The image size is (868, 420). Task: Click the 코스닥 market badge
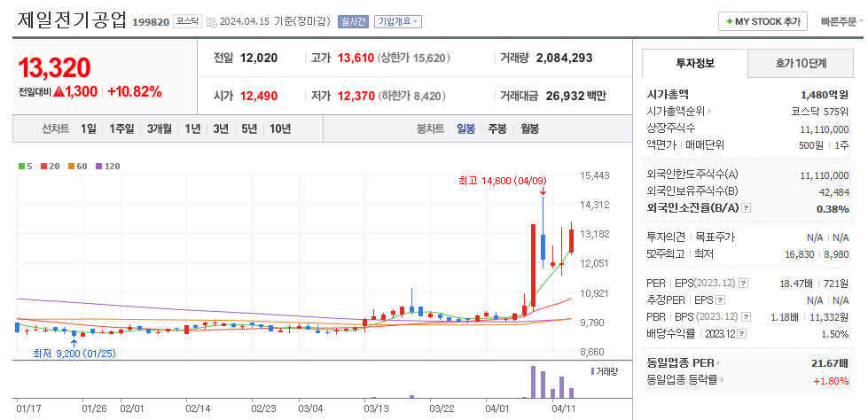(188, 21)
